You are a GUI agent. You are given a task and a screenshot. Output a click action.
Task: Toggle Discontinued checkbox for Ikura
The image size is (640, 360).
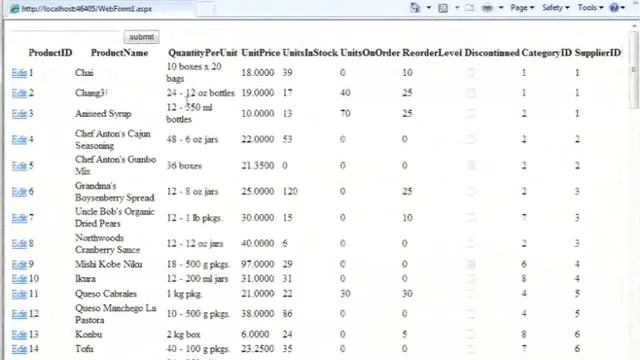471,279
